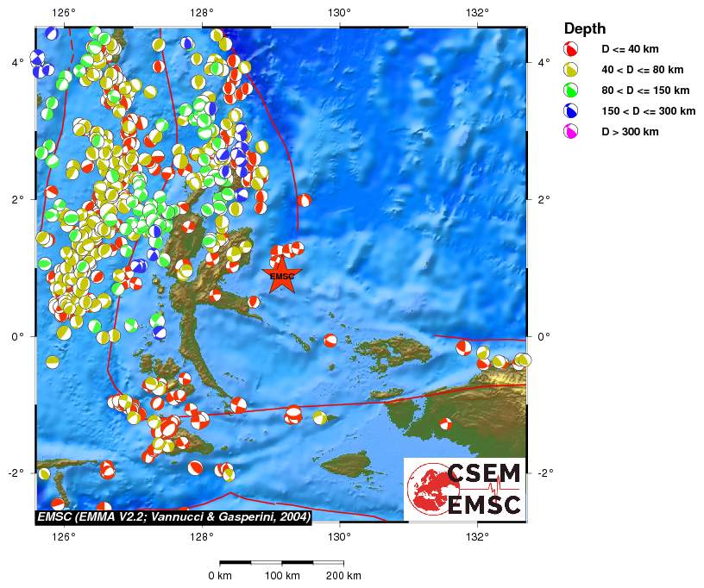This screenshot has width=704, height=588.
Task: Select the magenta D > 300 km legend symbol
Action: [x=569, y=131]
